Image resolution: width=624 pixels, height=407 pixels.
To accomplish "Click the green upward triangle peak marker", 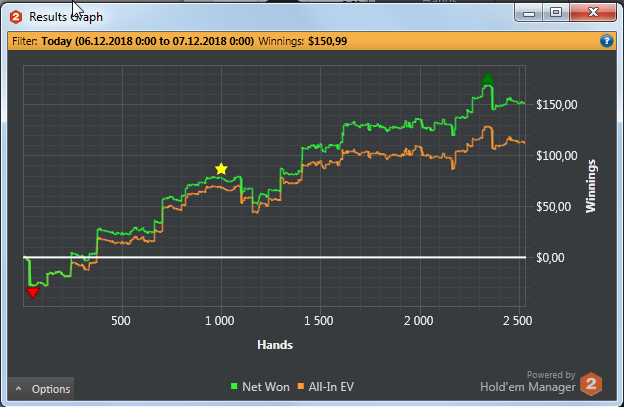I will click(488, 78).
